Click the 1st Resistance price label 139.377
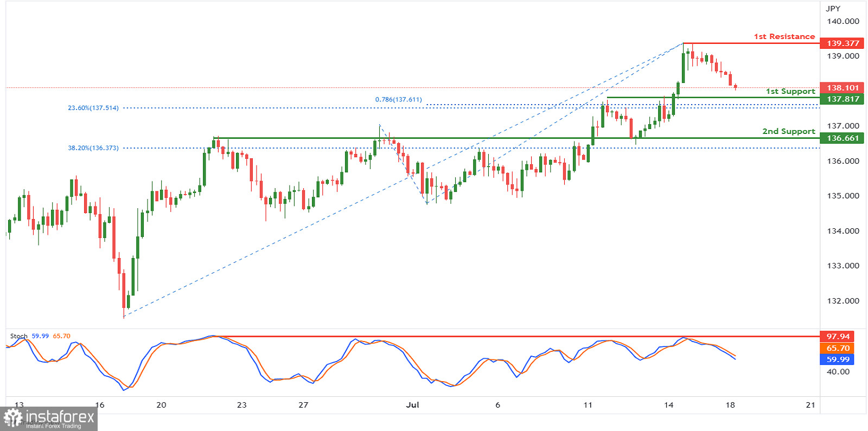The width and height of the screenshot is (868, 431). [843, 43]
